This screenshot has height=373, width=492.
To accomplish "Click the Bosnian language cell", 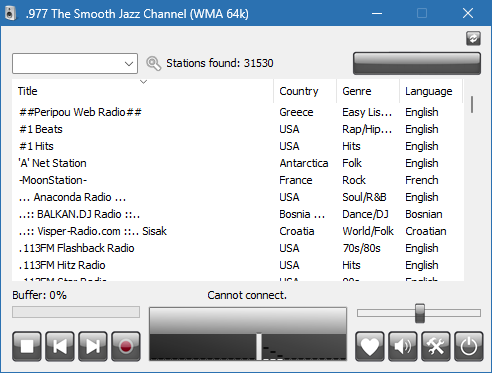I will coord(424,214).
